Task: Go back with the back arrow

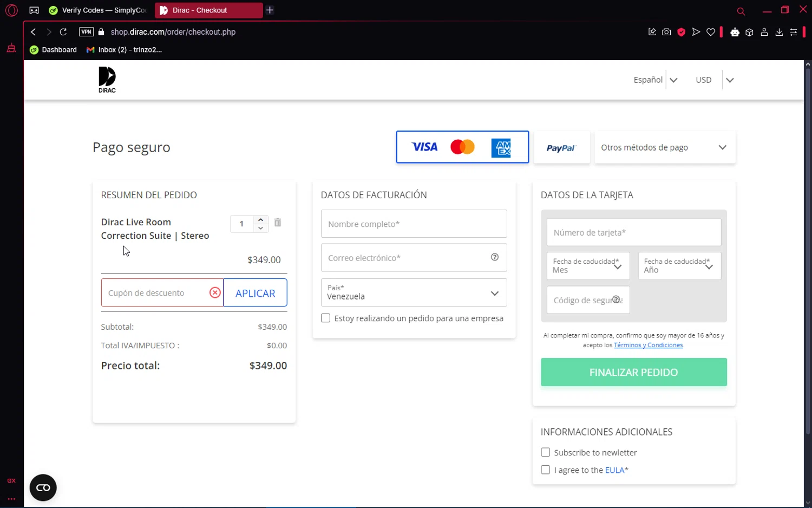Action: coord(34,32)
